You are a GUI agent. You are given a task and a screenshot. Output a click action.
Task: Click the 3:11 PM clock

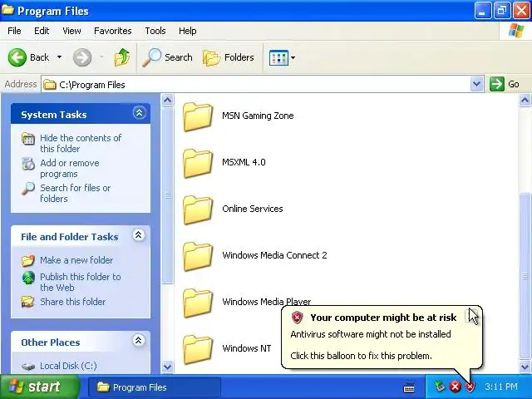tap(501, 387)
